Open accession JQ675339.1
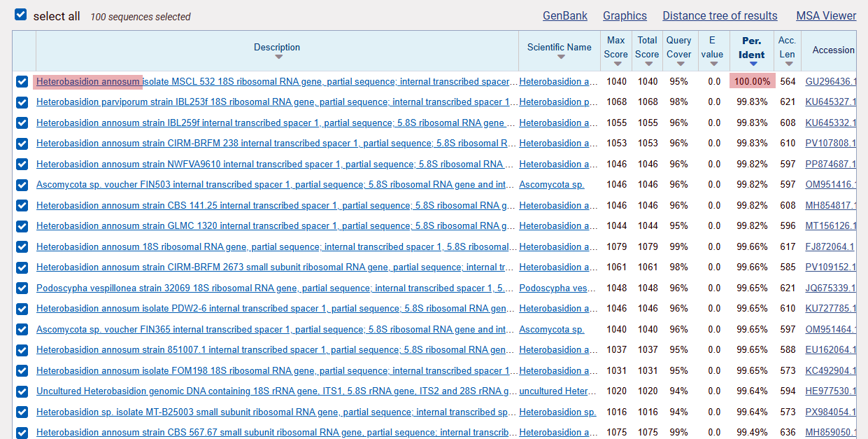The image size is (868, 439). pos(831,288)
